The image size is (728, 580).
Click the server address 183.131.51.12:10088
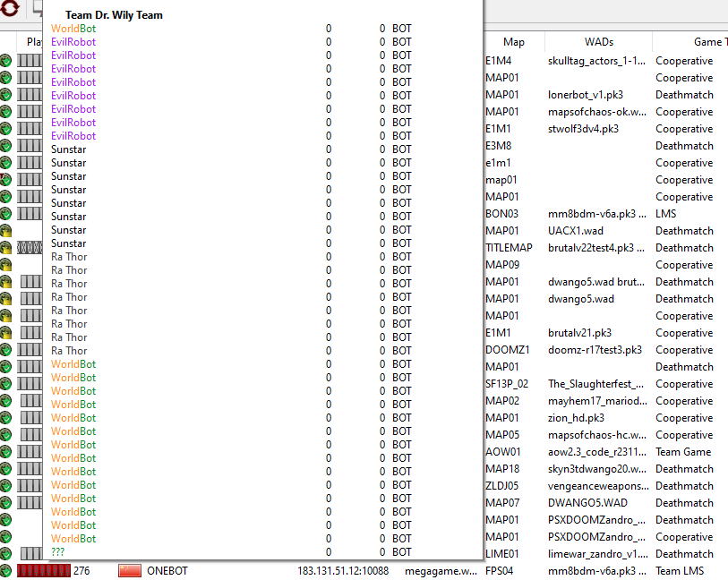coord(343,571)
